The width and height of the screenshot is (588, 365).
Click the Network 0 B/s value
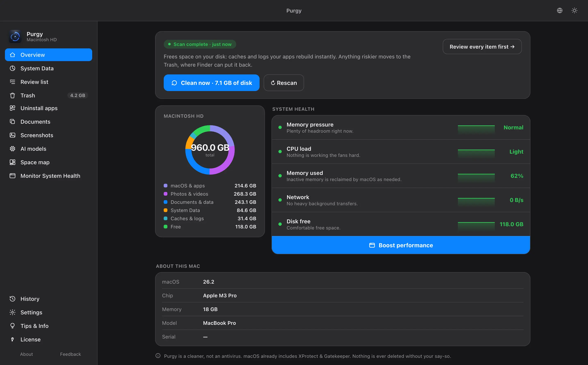tap(516, 200)
